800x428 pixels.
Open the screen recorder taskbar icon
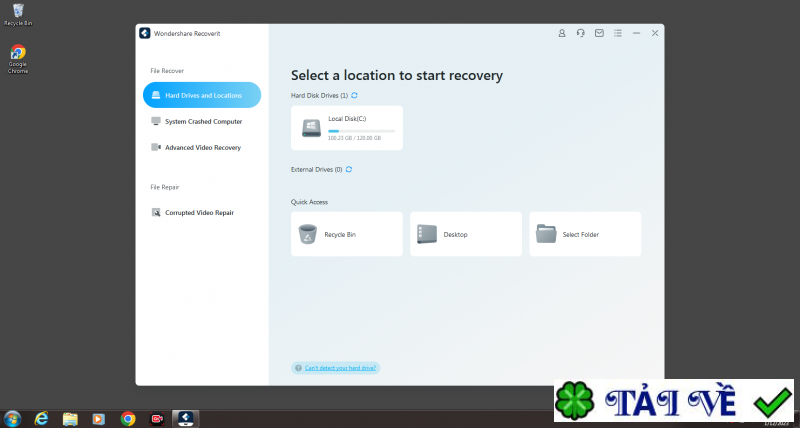pyautogui.click(x=157, y=419)
